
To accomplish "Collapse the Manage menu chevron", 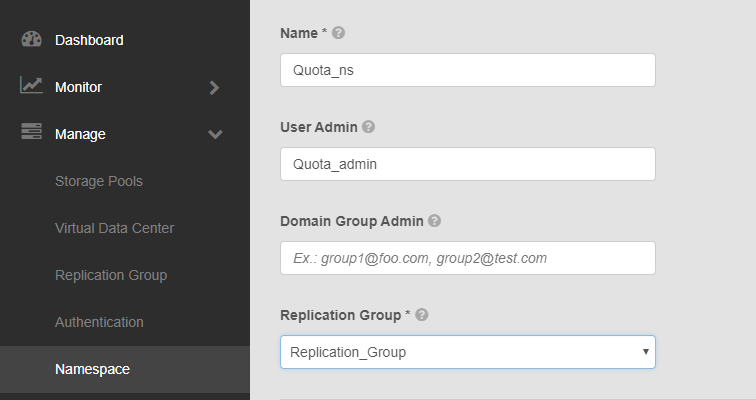I will tap(215, 134).
